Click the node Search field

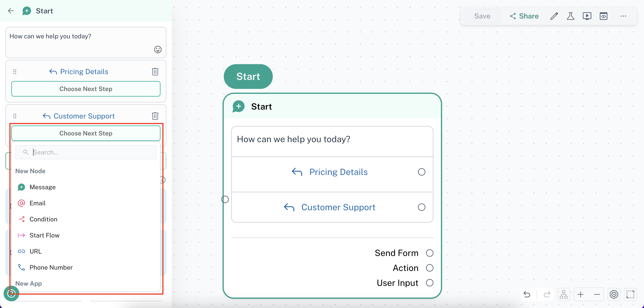[x=93, y=152]
